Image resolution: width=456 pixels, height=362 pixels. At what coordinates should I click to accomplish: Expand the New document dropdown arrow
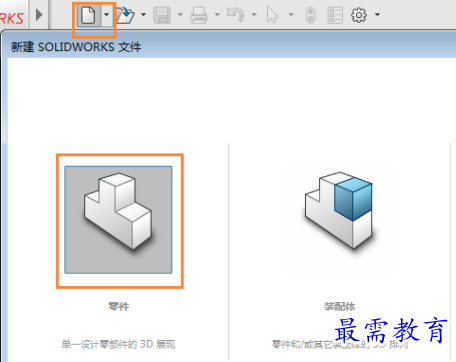pos(107,15)
